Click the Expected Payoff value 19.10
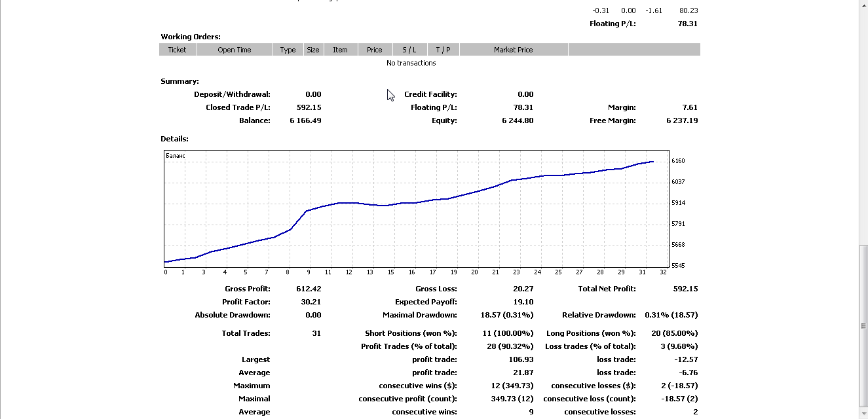The image size is (868, 419). tap(523, 302)
